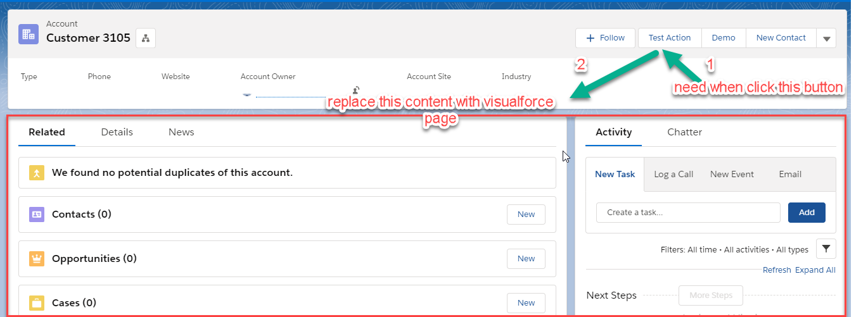The width and height of the screenshot is (868, 317).
Task: Open the more actions dropdown arrow
Action: click(826, 38)
